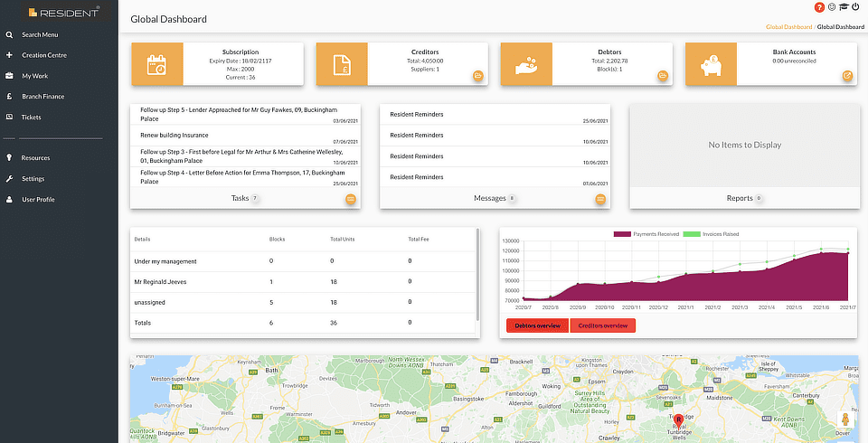The image size is (868, 443).
Task: Open the graduation cap training icon
Action: click(x=844, y=7)
